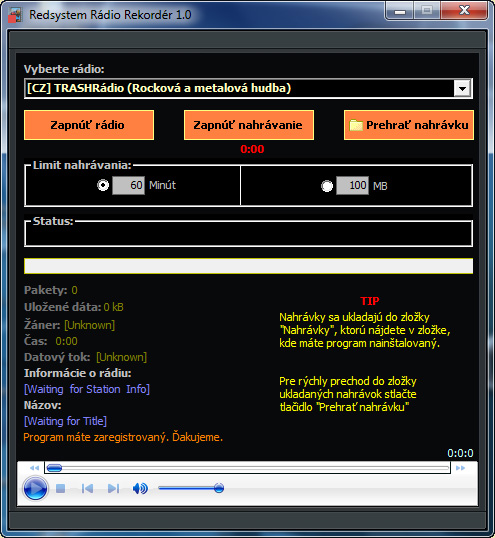Click the 100 MB input field
495x538 pixels.
(352, 186)
